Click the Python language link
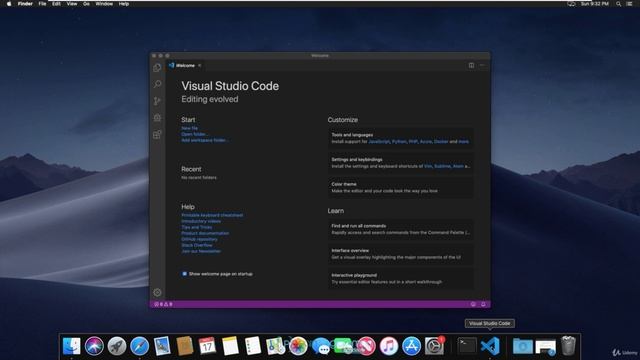 click(399, 142)
